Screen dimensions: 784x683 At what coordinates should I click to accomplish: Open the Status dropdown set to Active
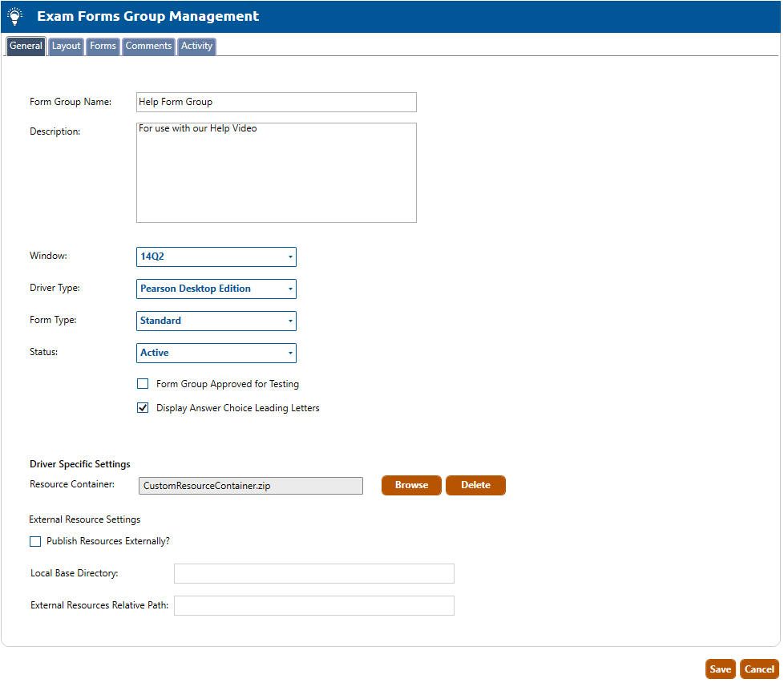click(x=216, y=353)
